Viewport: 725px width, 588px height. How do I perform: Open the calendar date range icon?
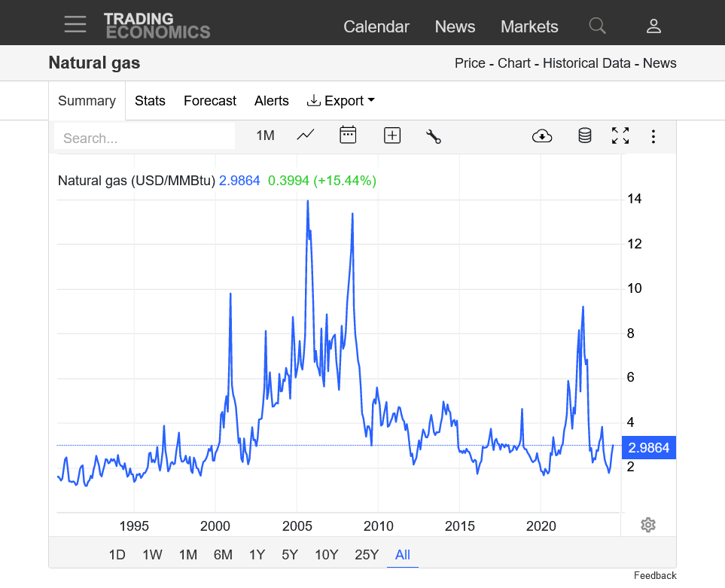pos(348,136)
